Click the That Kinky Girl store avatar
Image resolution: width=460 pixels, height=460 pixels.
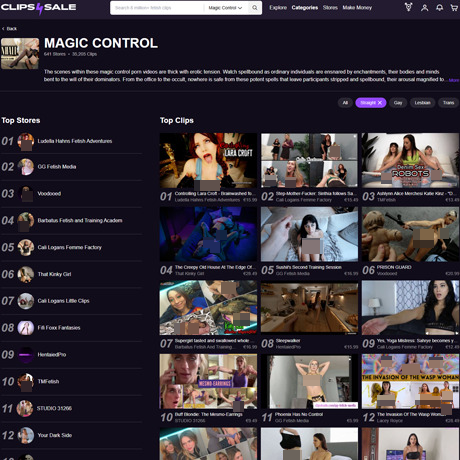point(26,274)
